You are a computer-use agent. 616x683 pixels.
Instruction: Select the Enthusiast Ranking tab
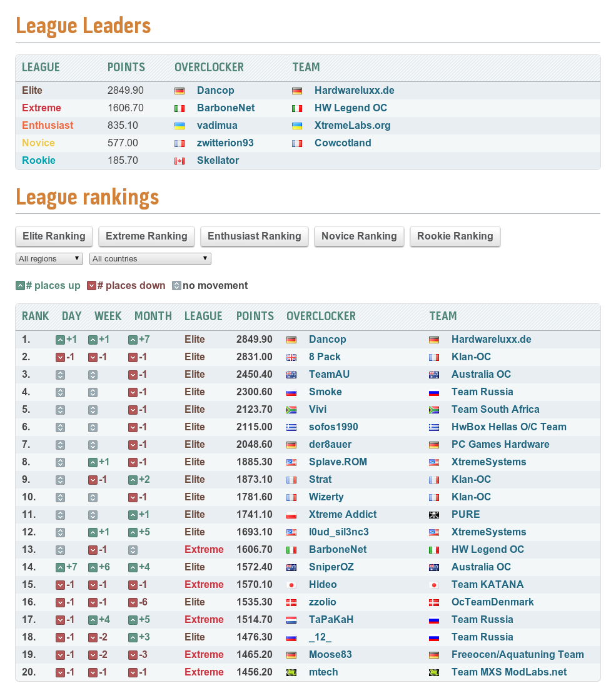(255, 236)
